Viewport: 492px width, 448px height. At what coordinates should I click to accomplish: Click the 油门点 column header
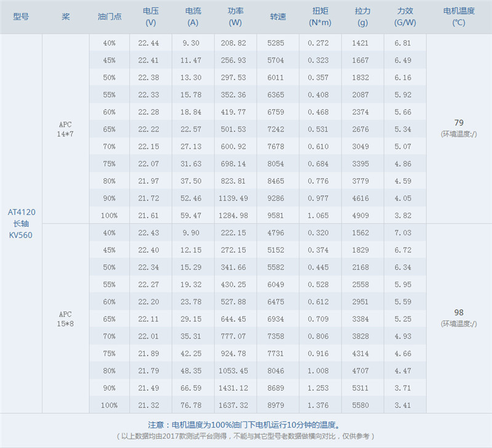(109, 17)
